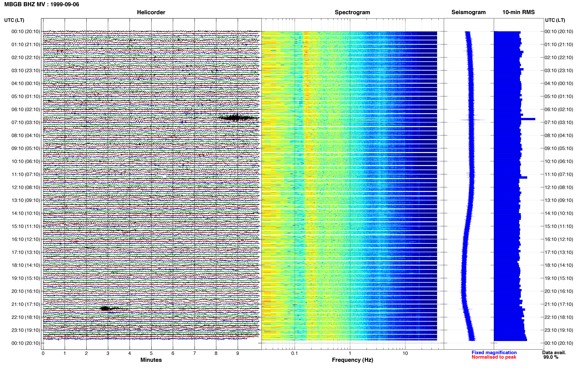Click '07:10 (03:10)' label right of RMS panel
This screenshot has height=368, width=588.
pyautogui.click(x=559, y=122)
